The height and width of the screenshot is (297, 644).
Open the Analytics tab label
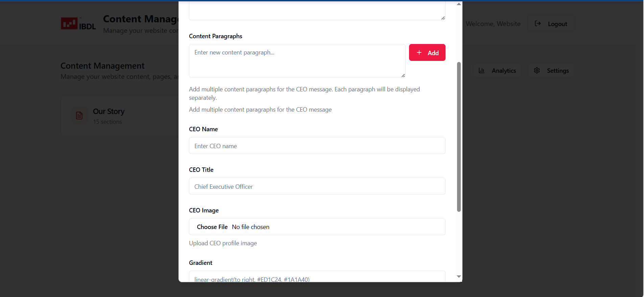click(504, 71)
